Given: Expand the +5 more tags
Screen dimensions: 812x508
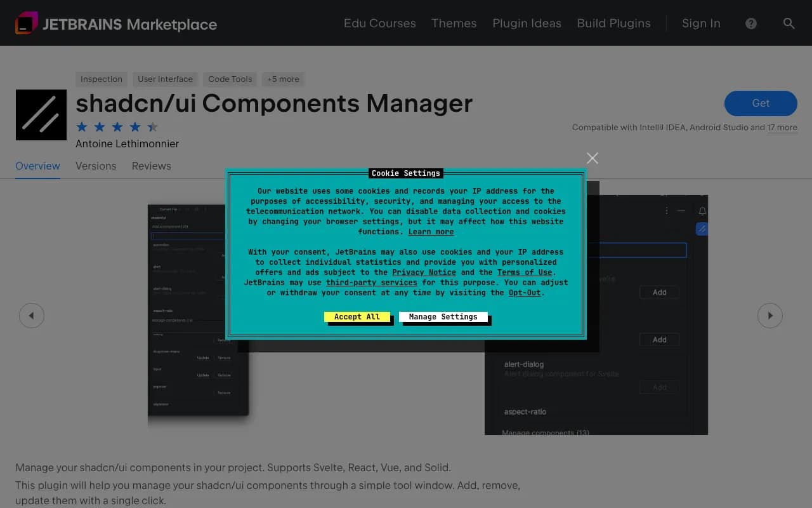Looking at the screenshot, I should coord(283,79).
